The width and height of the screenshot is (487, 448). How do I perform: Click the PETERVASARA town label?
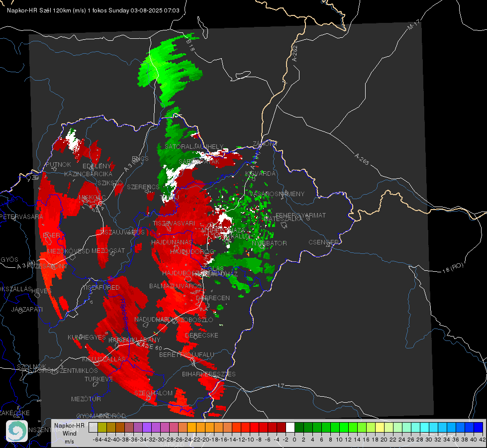tap(21, 217)
